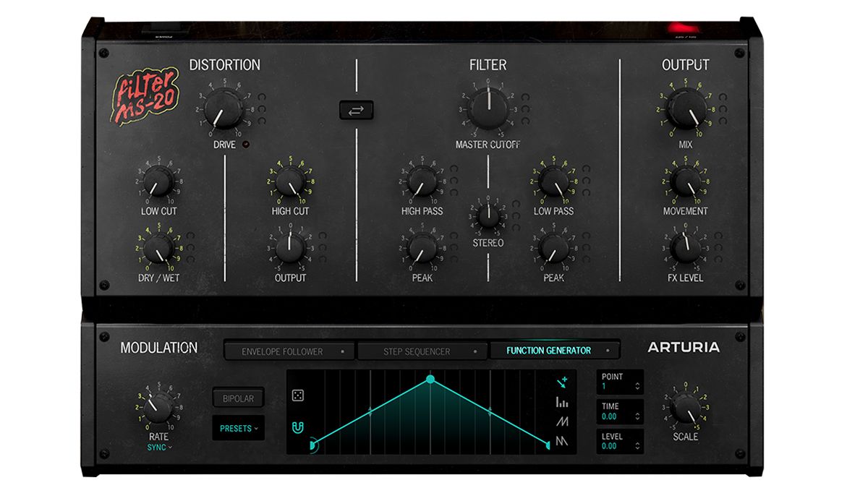Open the Presets dropdown

point(239,427)
